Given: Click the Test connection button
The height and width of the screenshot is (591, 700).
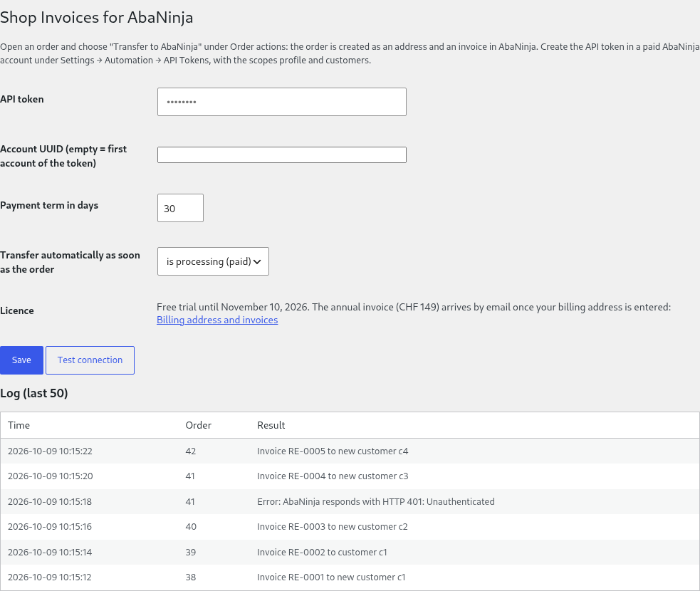Looking at the screenshot, I should click(90, 360).
